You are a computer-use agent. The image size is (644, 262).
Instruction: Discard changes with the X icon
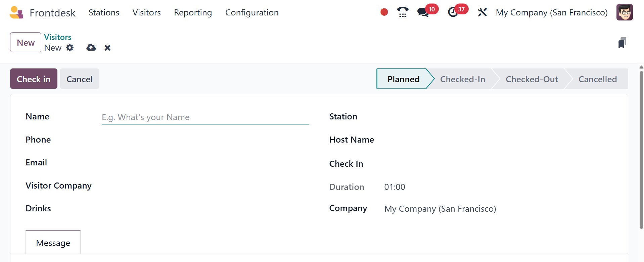point(107,48)
